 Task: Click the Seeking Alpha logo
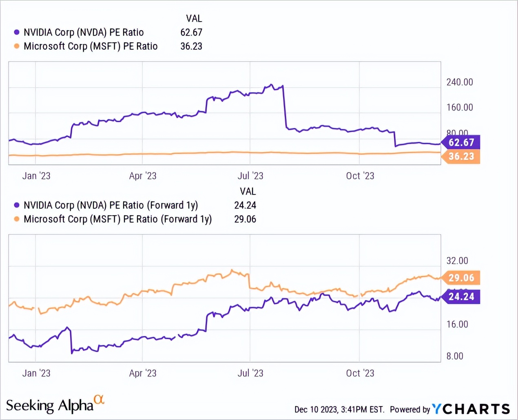50,405
